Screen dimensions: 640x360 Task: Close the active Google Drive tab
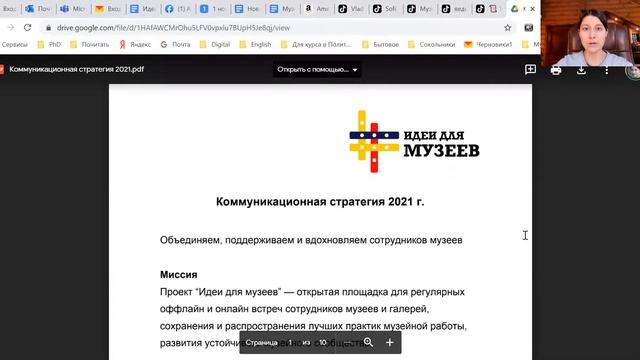[532, 9]
